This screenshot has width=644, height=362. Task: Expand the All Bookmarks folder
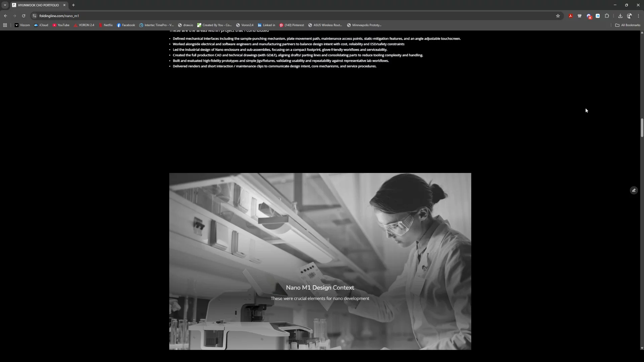(628, 25)
